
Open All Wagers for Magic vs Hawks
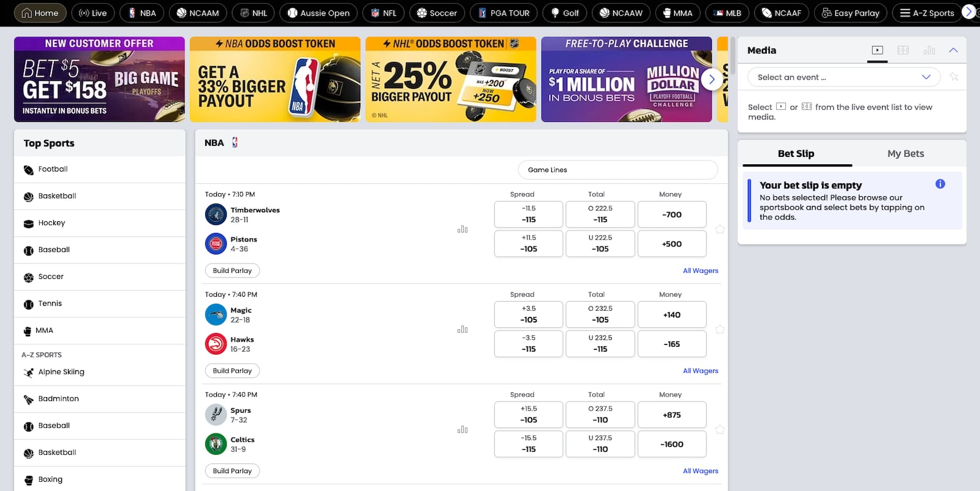coord(701,371)
